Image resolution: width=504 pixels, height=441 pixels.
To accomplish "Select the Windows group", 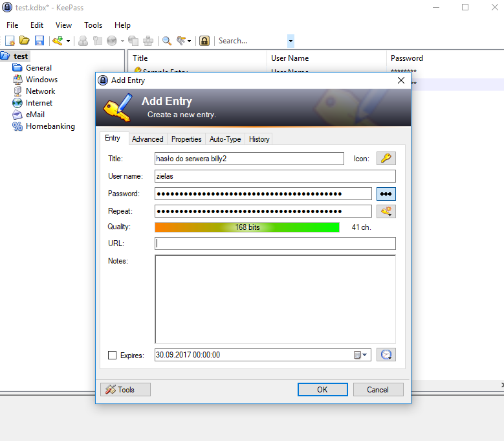I will tap(42, 80).
